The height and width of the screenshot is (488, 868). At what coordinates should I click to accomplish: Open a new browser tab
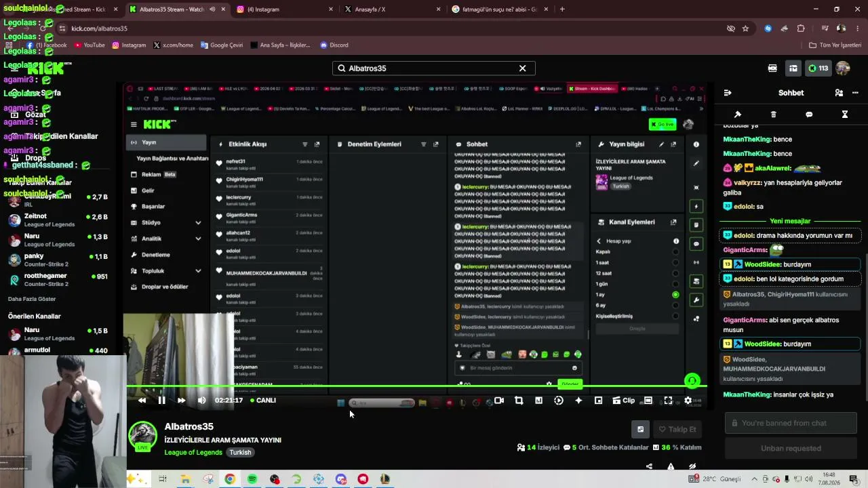click(x=562, y=9)
